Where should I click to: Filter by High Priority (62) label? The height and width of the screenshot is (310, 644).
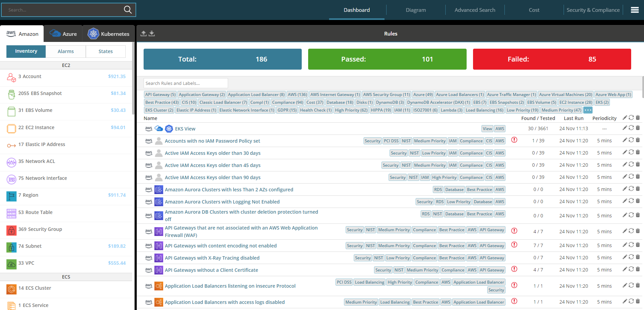pos(351,110)
